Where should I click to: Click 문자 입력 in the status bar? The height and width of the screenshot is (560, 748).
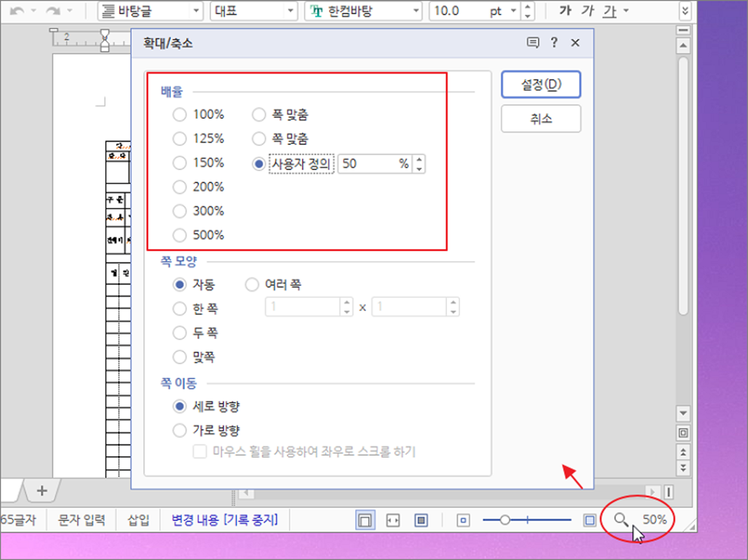pos(81,520)
